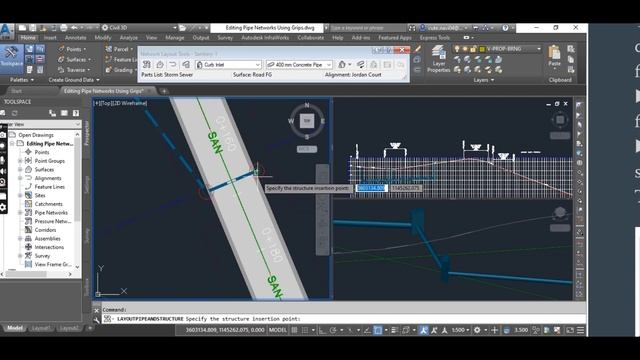Click the Select Pipe Network icon in Network Layout Tools
The width and height of the screenshot is (640, 360).
point(147,64)
